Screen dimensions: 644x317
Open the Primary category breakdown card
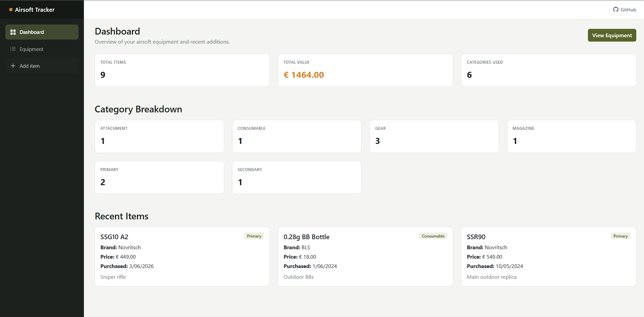159,177
